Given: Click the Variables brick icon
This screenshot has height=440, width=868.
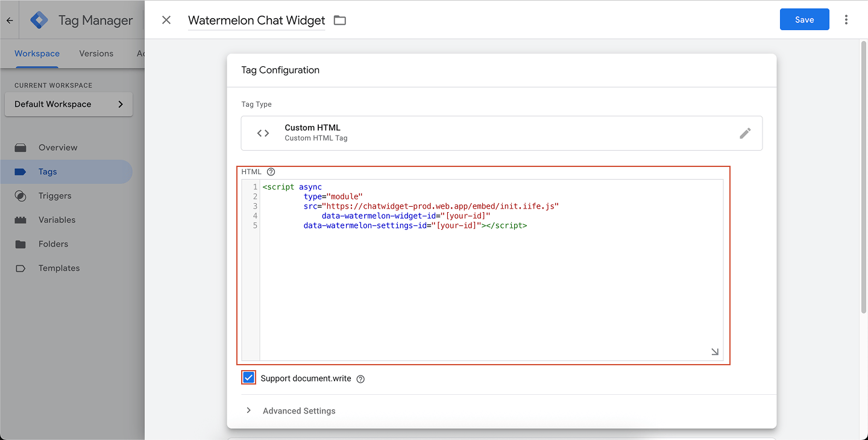Looking at the screenshot, I should [20, 220].
